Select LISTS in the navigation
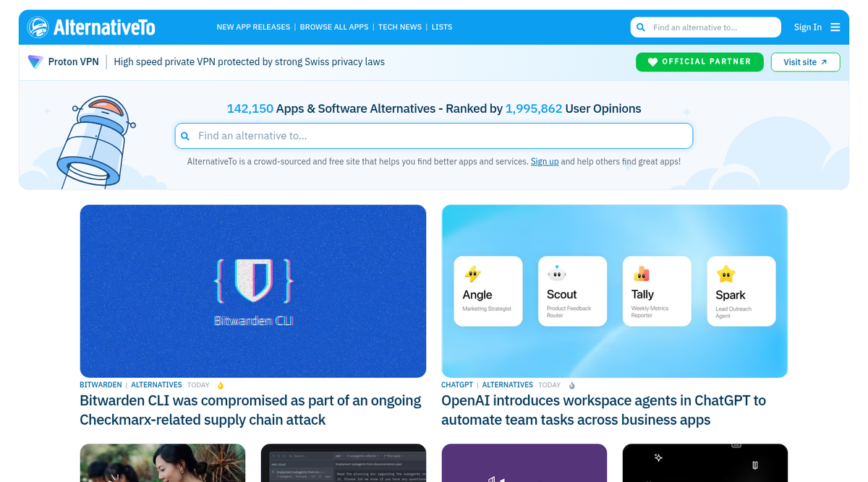This screenshot has width=868, height=482. [x=441, y=27]
